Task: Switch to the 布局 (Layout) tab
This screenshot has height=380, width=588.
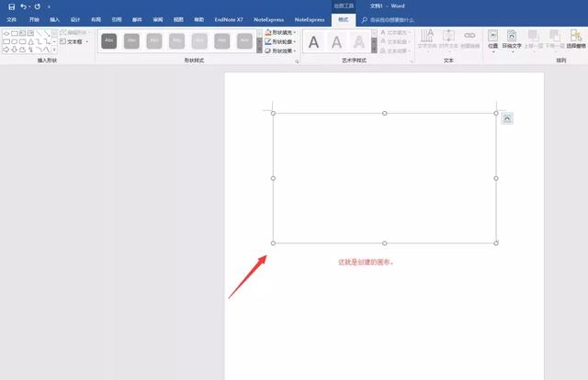Action: pos(96,19)
